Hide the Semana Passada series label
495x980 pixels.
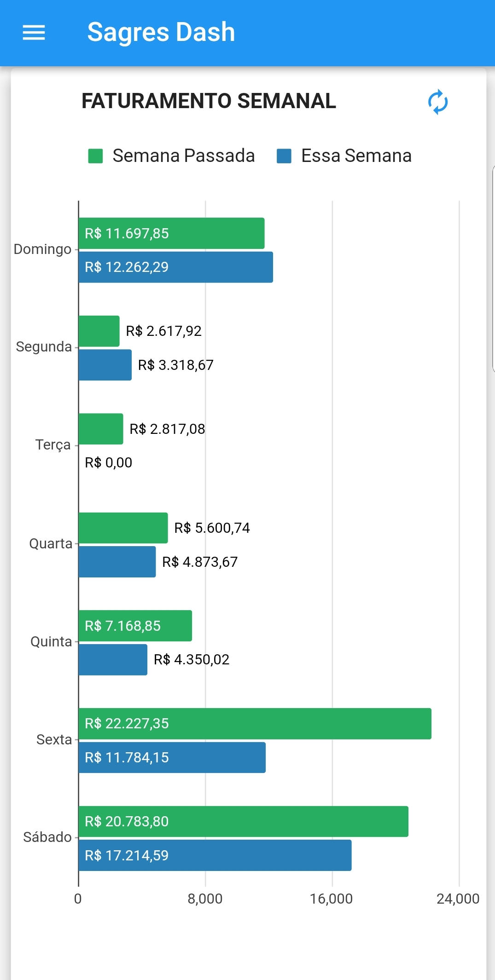pos(183,156)
